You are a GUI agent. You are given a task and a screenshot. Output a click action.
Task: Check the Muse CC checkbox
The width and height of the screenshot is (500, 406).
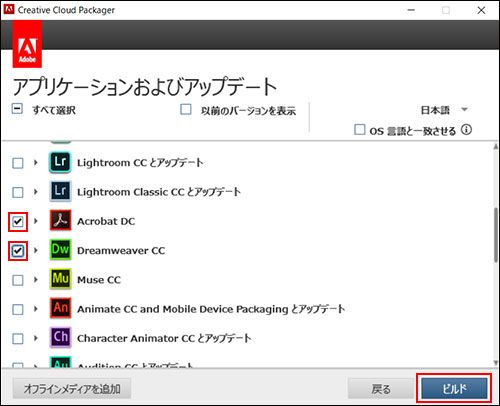[x=18, y=280]
